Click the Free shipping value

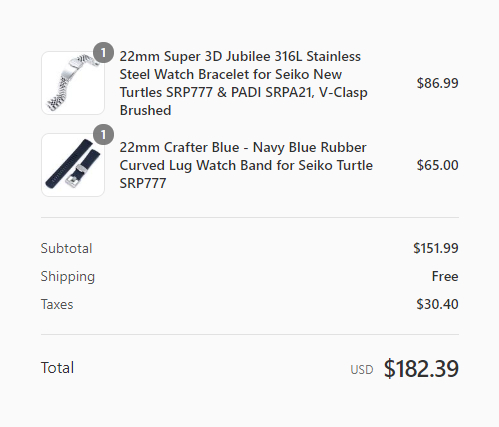click(x=445, y=276)
